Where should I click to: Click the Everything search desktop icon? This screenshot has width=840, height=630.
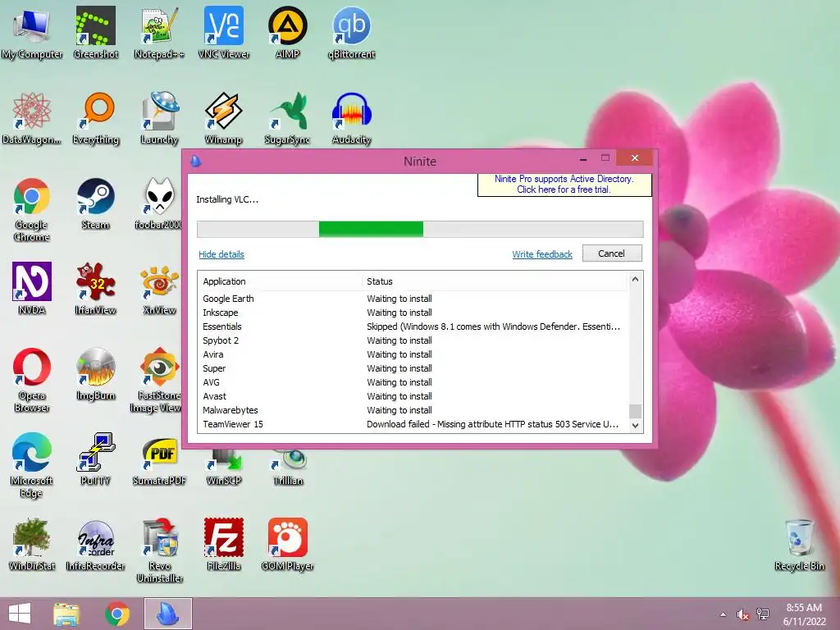(x=95, y=118)
